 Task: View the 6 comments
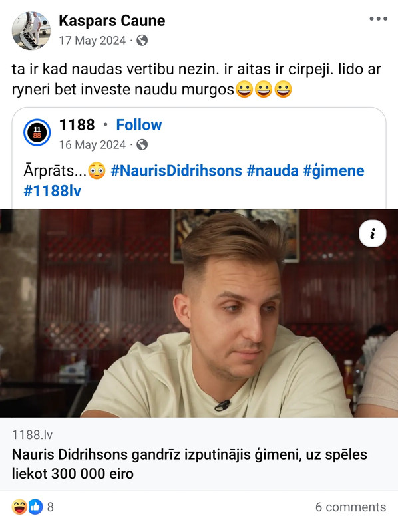(x=351, y=507)
